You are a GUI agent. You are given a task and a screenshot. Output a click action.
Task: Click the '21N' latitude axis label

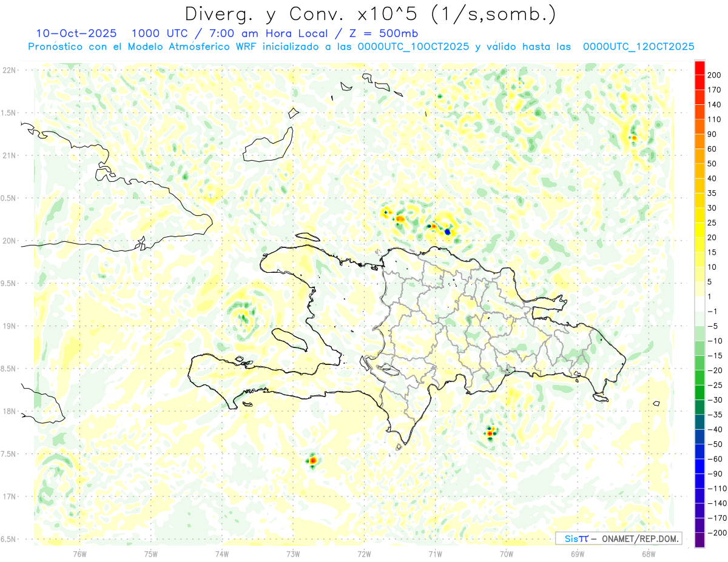9,156
